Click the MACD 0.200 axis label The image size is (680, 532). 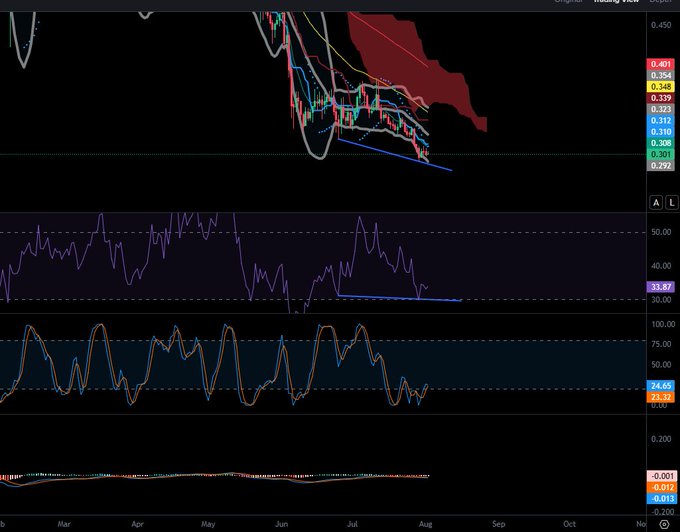pyautogui.click(x=661, y=439)
